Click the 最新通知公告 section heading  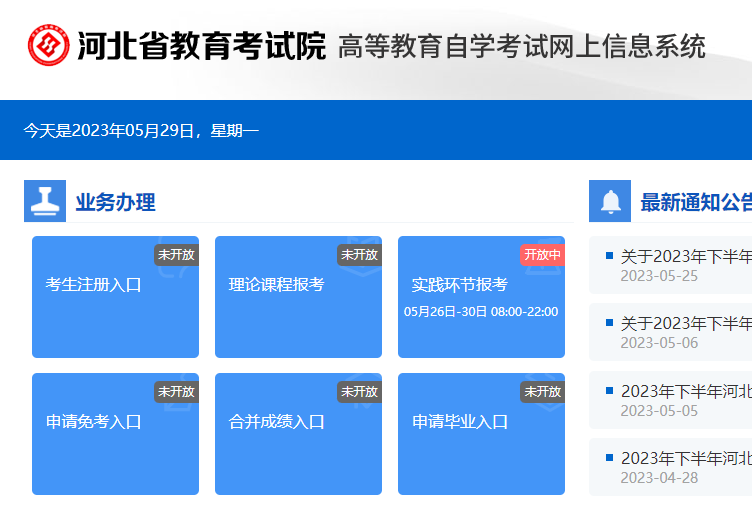[695, 203]
